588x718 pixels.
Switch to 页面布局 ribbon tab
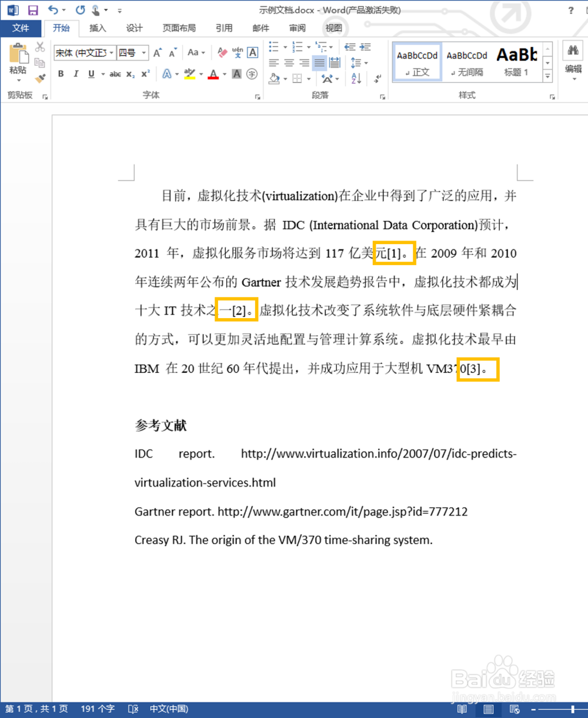(179, 28)
